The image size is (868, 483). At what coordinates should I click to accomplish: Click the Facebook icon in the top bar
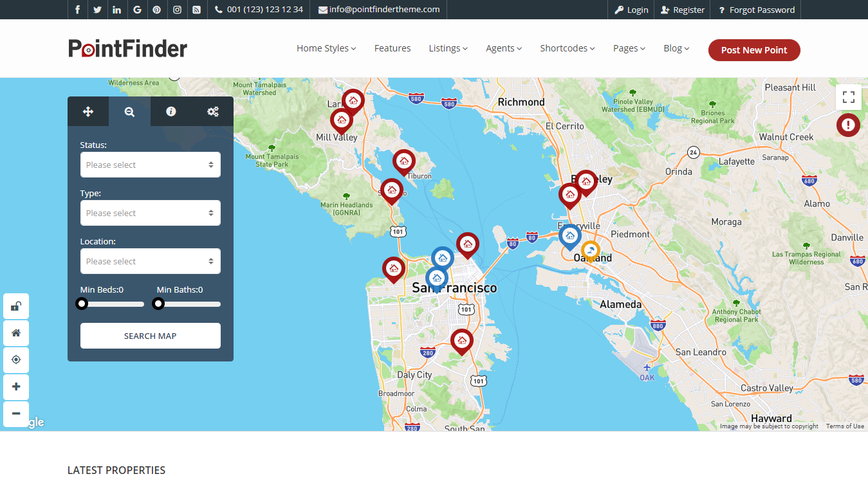click(x=77, y=9)
